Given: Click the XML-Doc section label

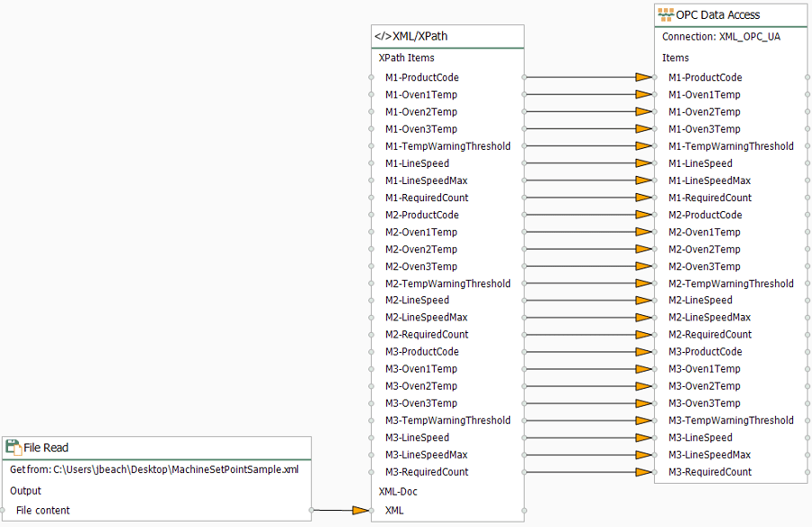Looking at the screenshot, I should pyautogui.click(x=398, y=491).
